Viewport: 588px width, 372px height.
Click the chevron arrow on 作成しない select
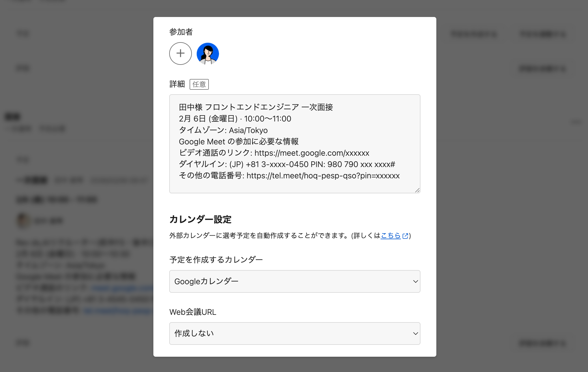(x=415, y=333)
